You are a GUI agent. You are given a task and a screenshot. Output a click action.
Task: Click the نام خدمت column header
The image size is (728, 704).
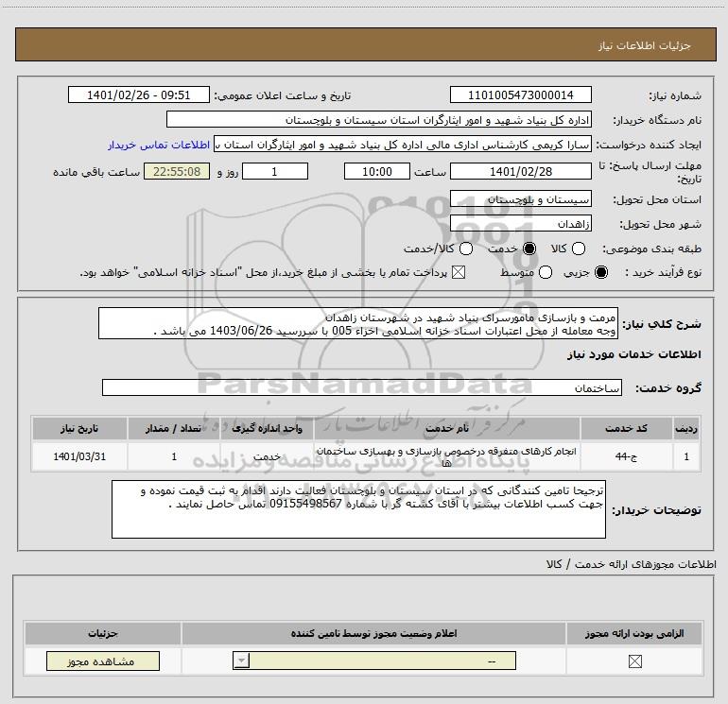click(447, 428)
